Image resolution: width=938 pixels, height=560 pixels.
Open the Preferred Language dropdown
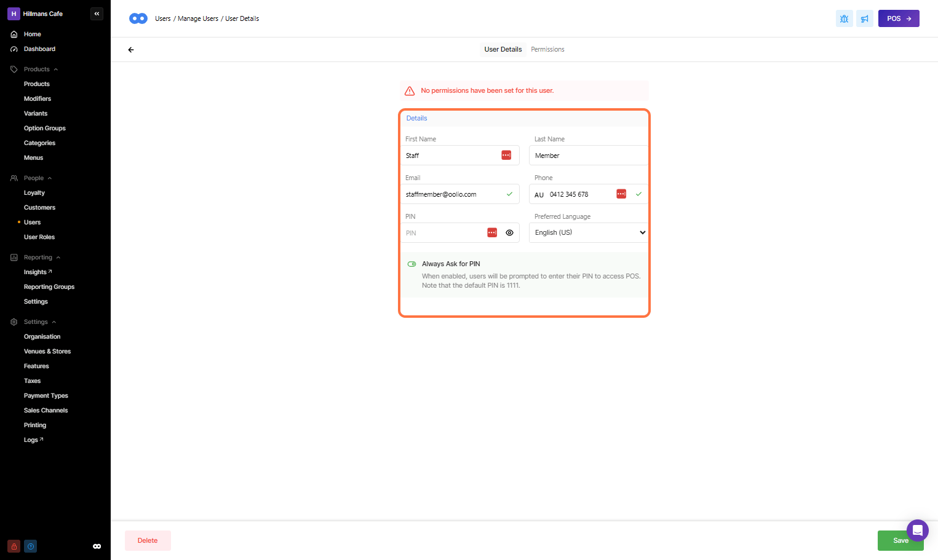tap(588, 232)
